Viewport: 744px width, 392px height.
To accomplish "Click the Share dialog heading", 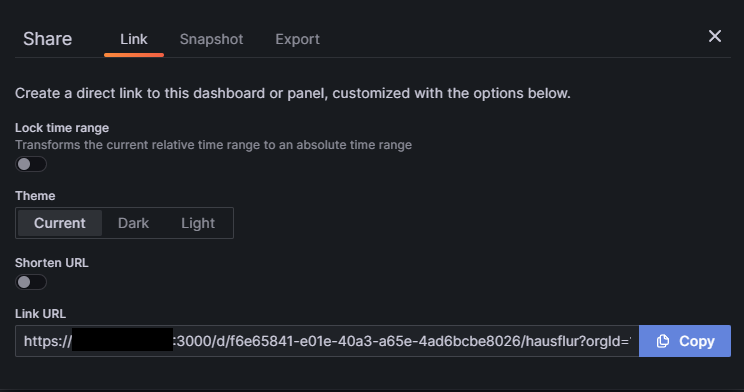I will click(x=47, y=39).
